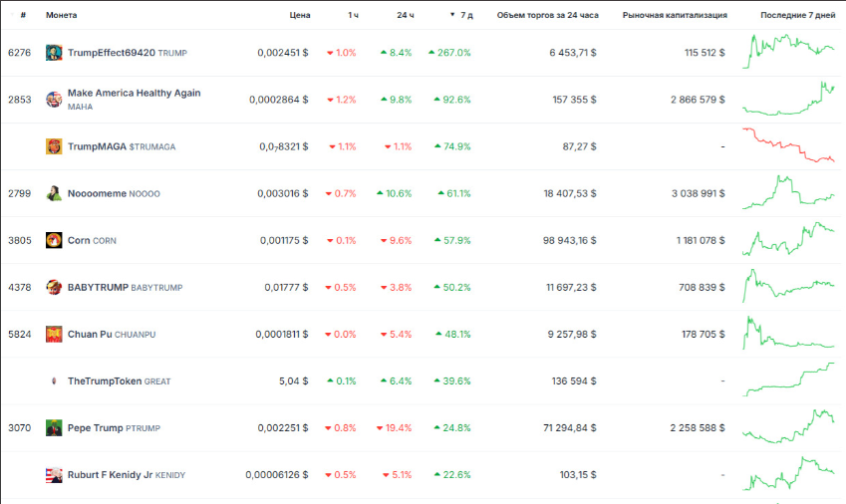Click the volume 71 294,84 $
Image resolution: width=846 pixels, height=504 pixels.
point(570,428)
